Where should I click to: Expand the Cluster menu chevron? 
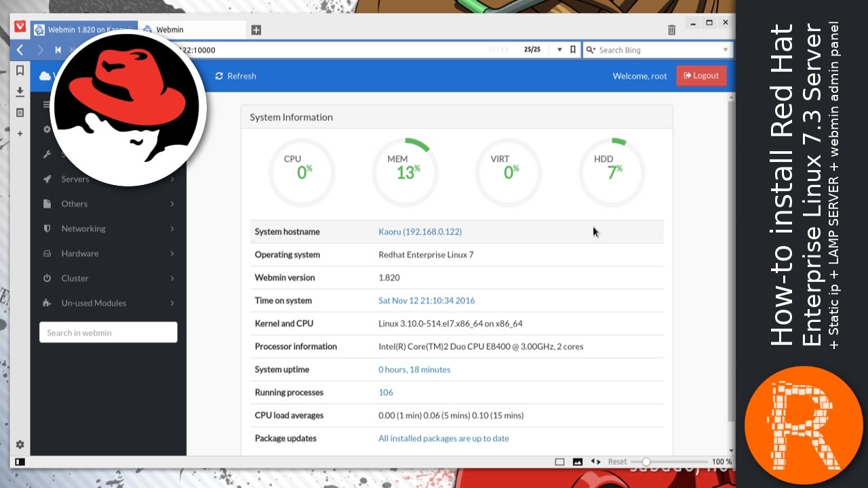pos(172,279)
